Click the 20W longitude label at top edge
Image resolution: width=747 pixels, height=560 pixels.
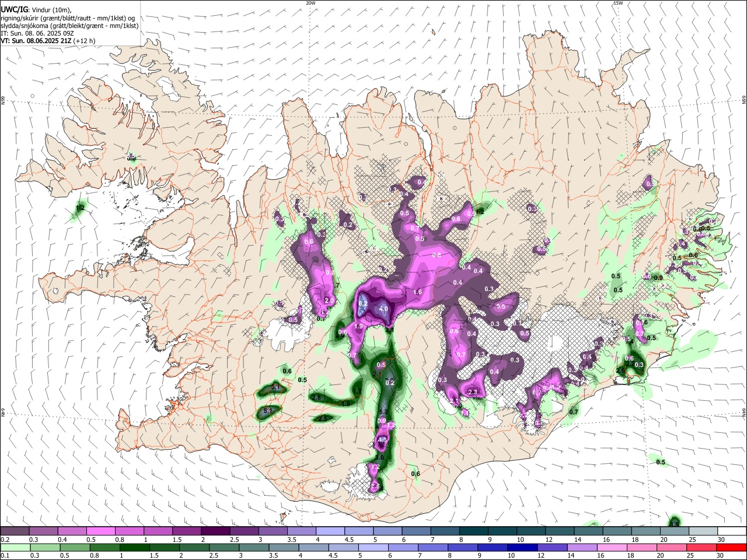pos(311,3)
